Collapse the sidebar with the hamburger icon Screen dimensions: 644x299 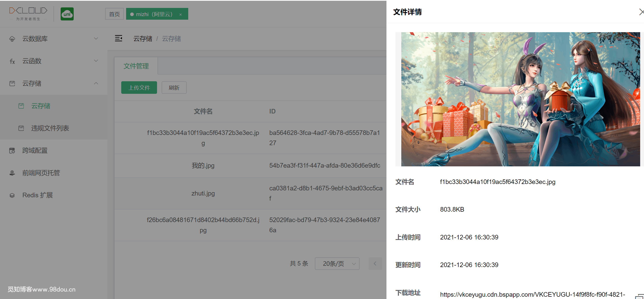point(118,38)
